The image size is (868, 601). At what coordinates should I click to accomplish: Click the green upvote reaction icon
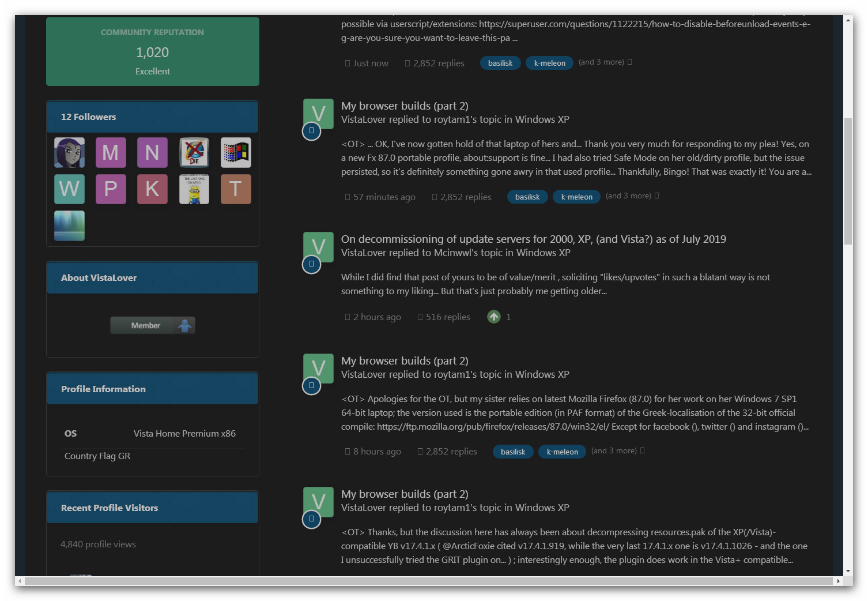494,317
